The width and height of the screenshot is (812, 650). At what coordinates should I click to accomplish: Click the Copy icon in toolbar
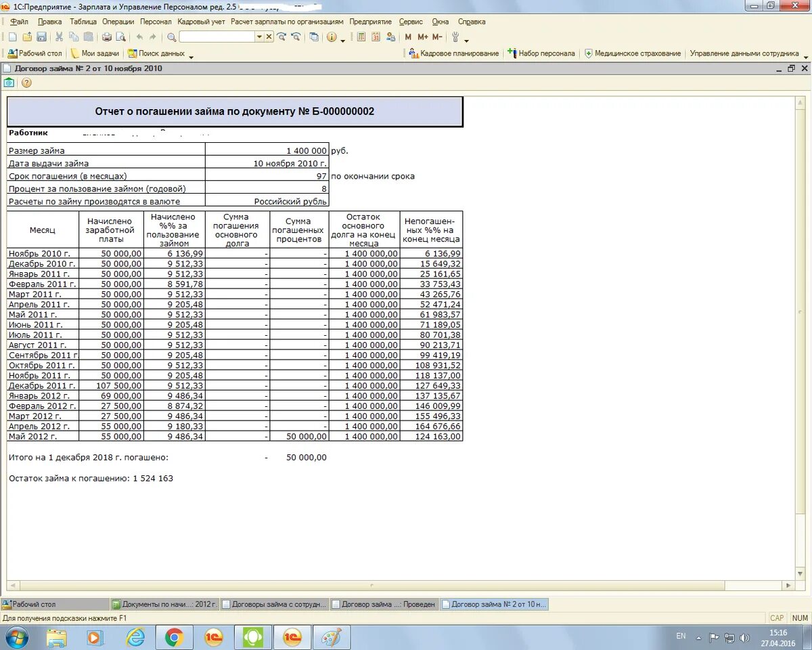tap(74, 37)
